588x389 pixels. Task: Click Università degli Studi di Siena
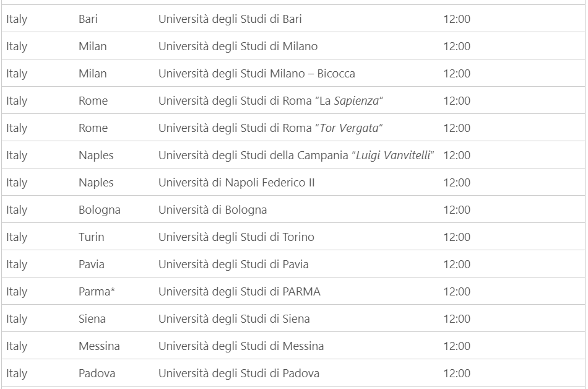click(x=234, y=319)
